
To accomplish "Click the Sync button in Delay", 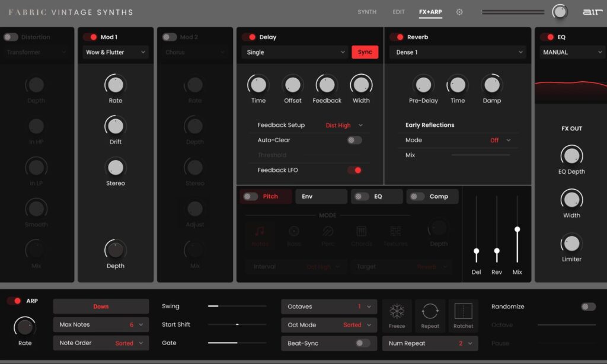I will pyautogui.click(x=365, y=52).
